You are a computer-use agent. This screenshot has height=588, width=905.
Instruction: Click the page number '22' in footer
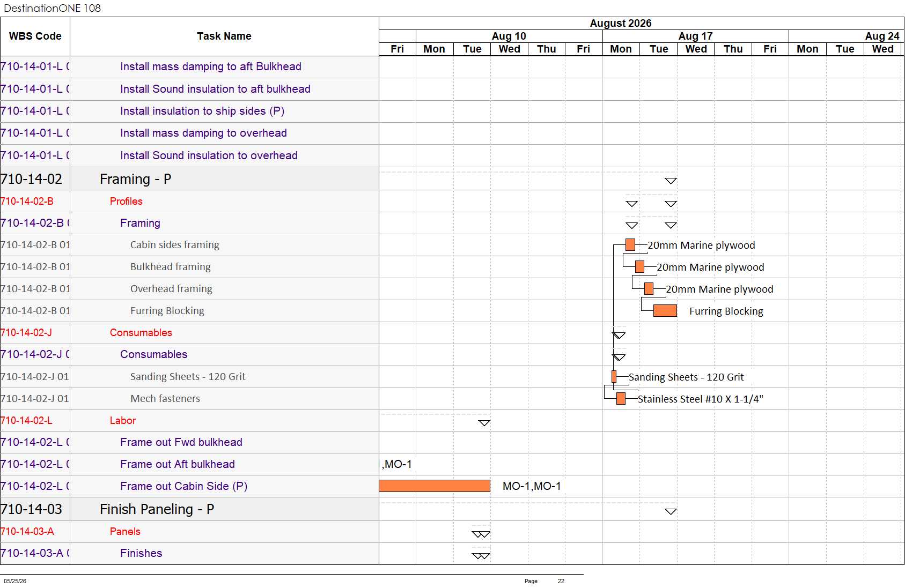[x=561, y=581]
